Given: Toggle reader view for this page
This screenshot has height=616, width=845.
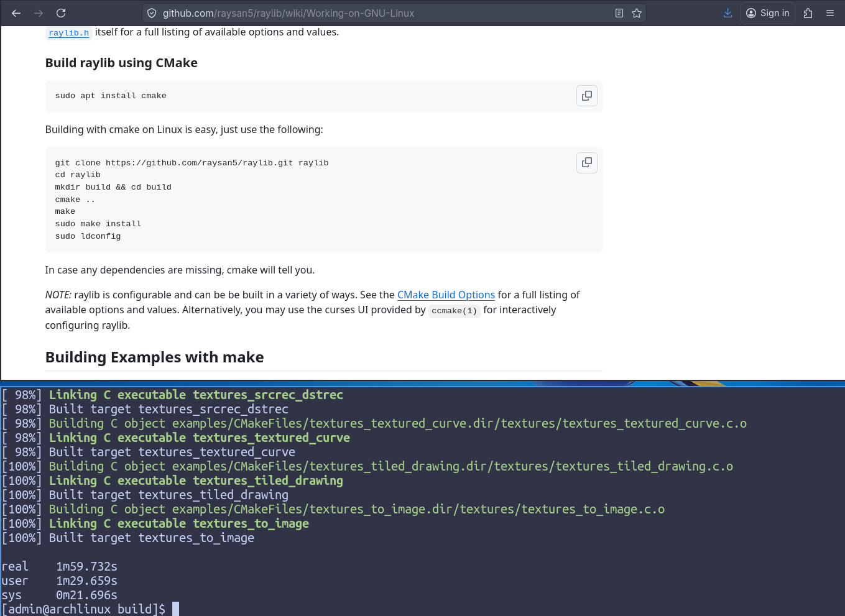Looking at the screenshot, I should click(x=619, y=13).
